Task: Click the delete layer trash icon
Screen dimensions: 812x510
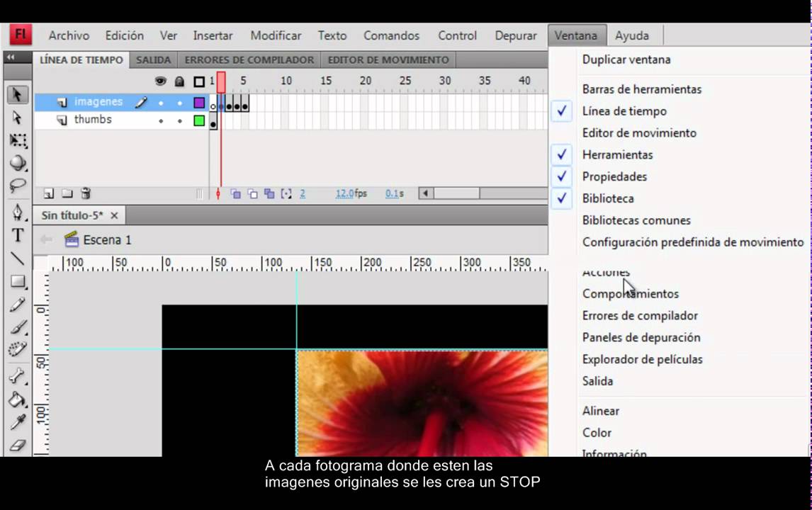Action: click(x=86, y=193)
